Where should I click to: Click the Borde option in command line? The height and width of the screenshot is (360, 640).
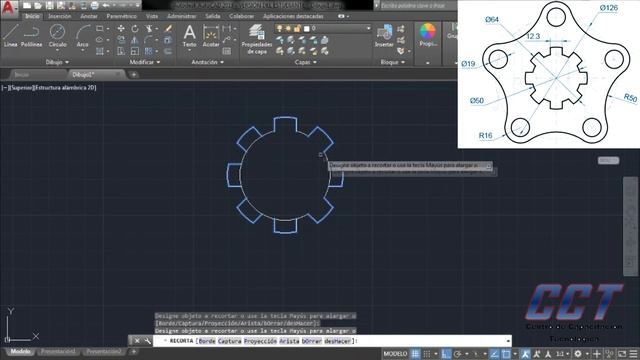click(x=207, y=341)
